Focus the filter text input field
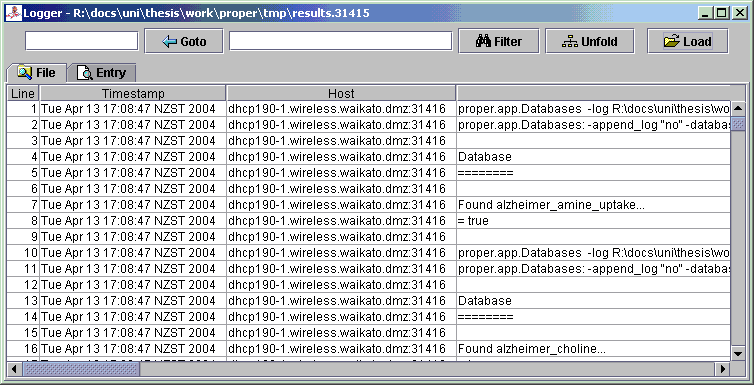 (x=340, y=41)
